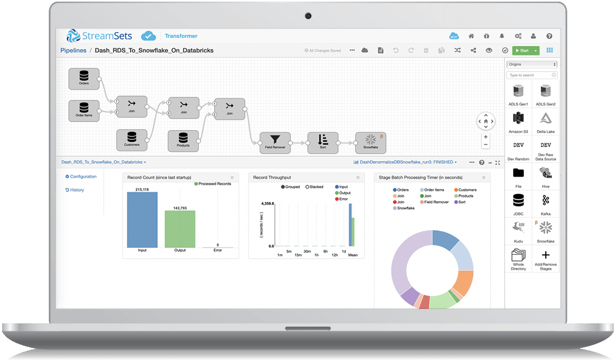Click the checkmark validate icon

tap(505, 50)
